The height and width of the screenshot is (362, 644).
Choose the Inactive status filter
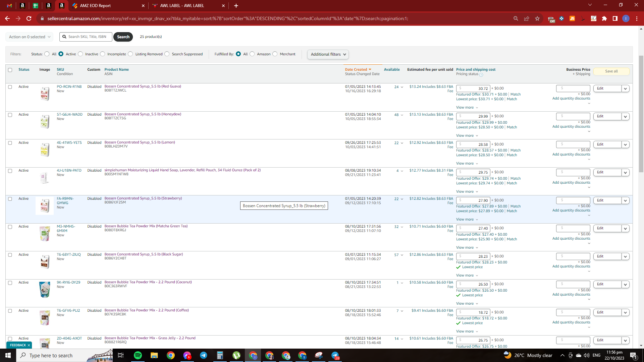pos(80,54)
